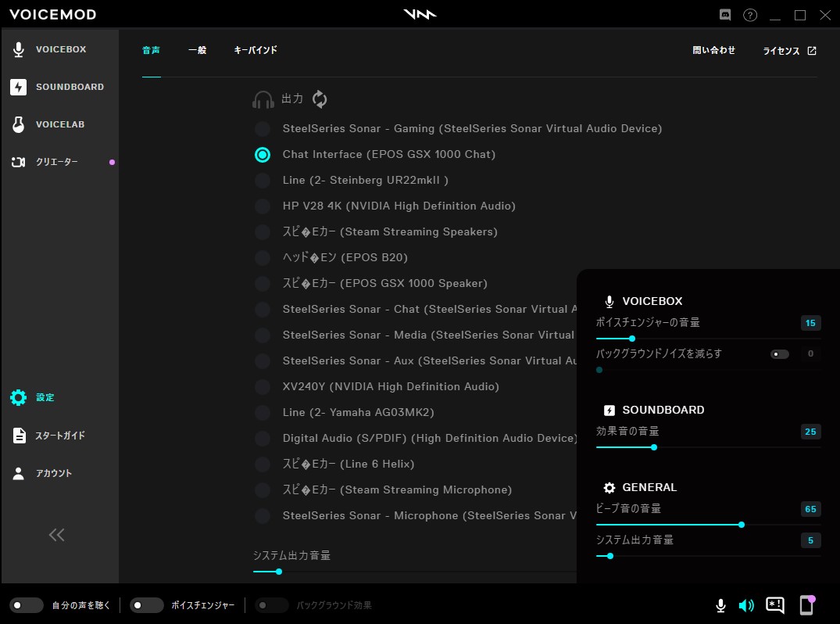
Task: Select the HP V28 4K output radio
Action: pos(263,206)
